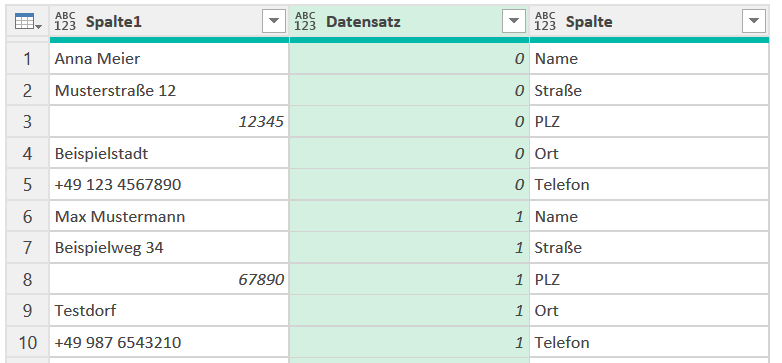This screenshot has width=782, height=363.
Task: Open filter dropdown for Spalte1 column
Action: 274,21
